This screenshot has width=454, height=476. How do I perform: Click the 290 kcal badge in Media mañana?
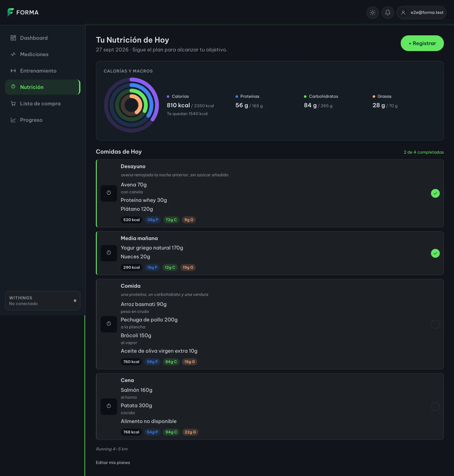(131, 267)
